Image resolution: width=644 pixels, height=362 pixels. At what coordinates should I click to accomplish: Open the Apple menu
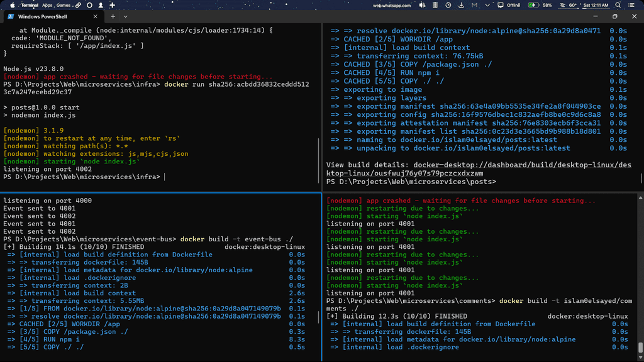[x=13, y=5]
